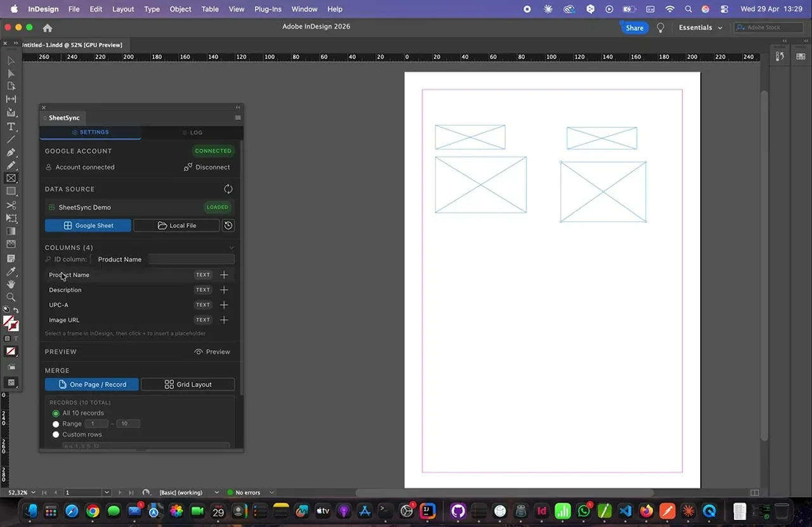Select the Rectangle Frame tool
Image resolution: width=812 pixels, height=527 pixels.
[11, 178]
